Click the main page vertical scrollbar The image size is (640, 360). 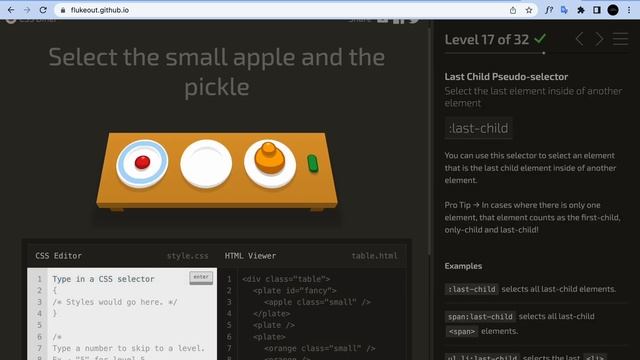click(x=429, y=143)
